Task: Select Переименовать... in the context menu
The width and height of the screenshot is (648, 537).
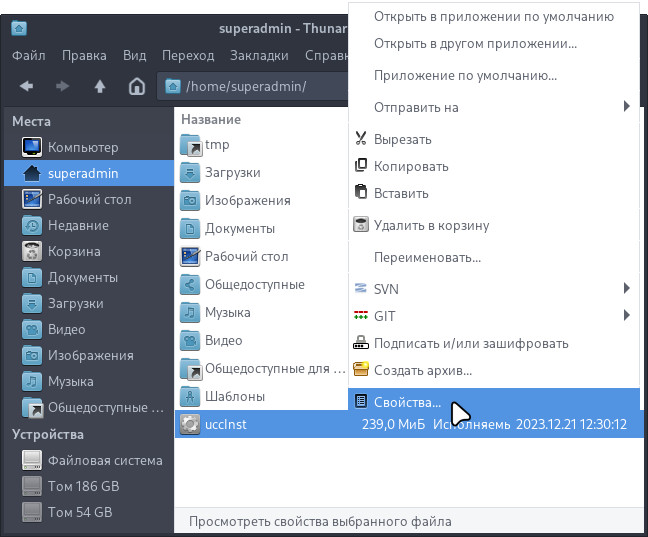Action: 427,257
